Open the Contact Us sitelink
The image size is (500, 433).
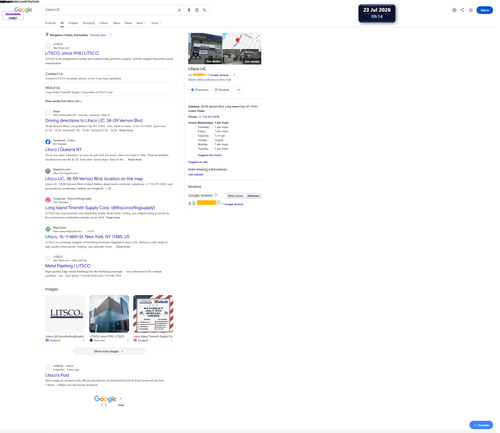(x=54, y=74)
